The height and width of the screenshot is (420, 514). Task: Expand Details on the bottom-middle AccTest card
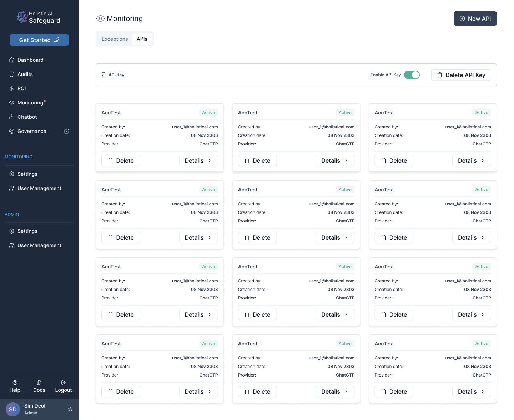[x=335, y=391]
